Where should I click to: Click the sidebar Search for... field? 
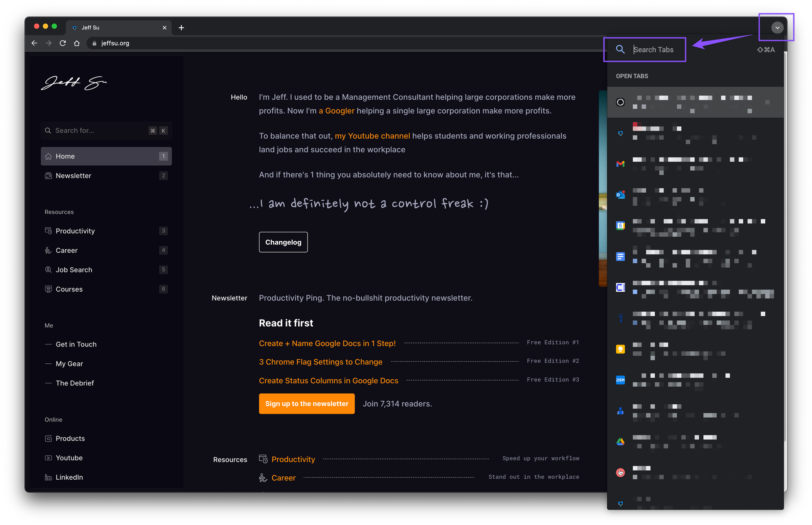pyautogui.click(x=99, y=130)
